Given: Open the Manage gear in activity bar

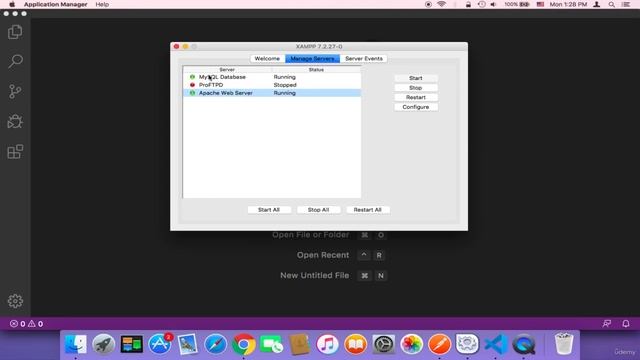Looking at the screenshot, I should tap(15, 301).
